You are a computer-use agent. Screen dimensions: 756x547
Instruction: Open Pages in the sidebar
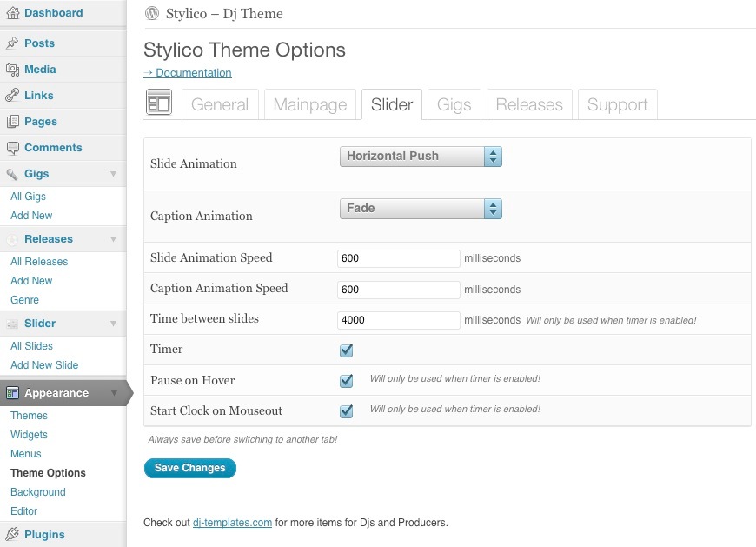pos(41,122)
